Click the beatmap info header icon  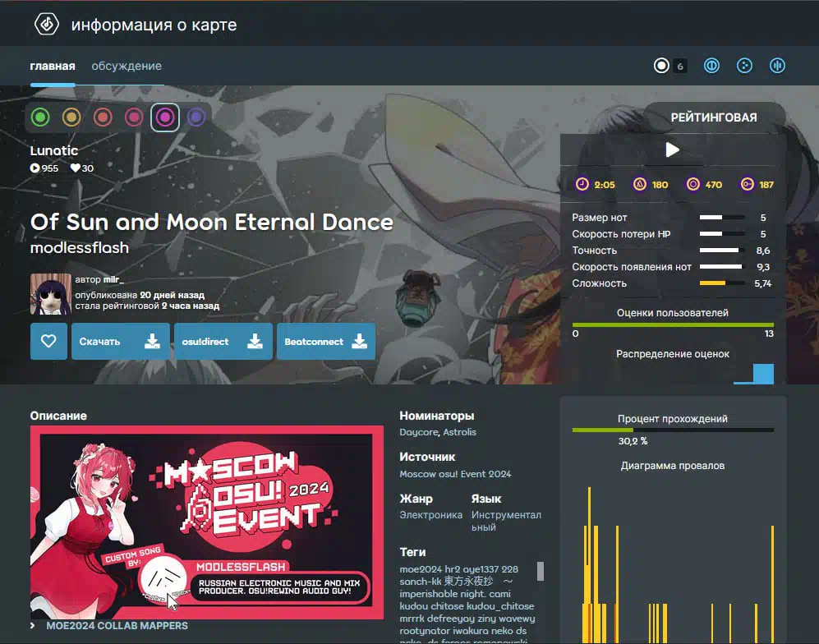(x=47, y=24)
